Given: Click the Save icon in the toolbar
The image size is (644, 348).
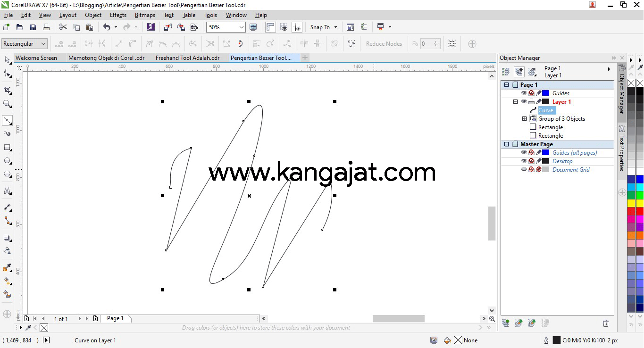Looking at the screenshot, I should pyautogui.click(x=33, y=27).
